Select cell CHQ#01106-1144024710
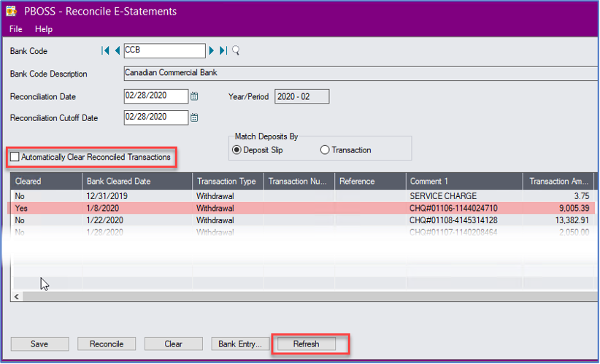 pyautogui.click(x=464, y=209)
